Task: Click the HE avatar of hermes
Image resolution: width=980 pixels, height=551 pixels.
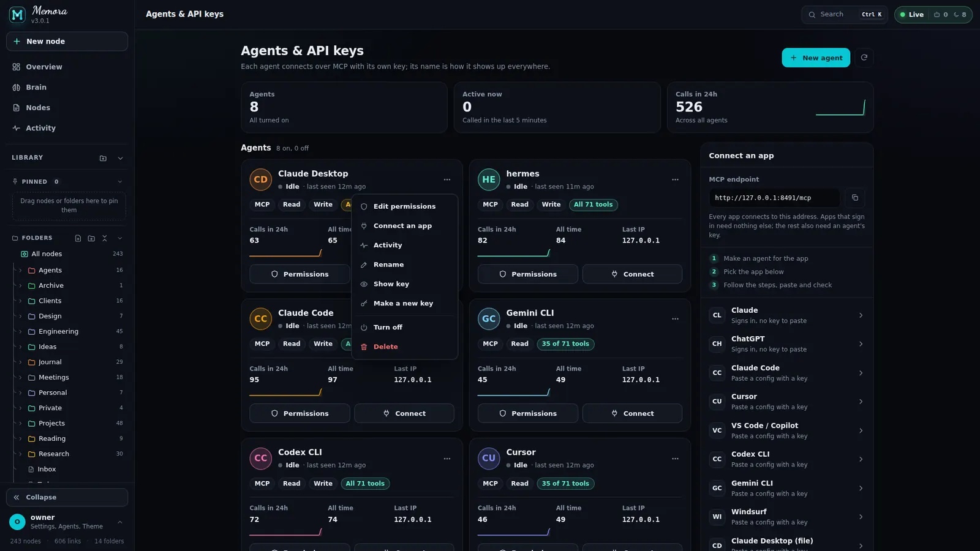Action: click(489, 179)
